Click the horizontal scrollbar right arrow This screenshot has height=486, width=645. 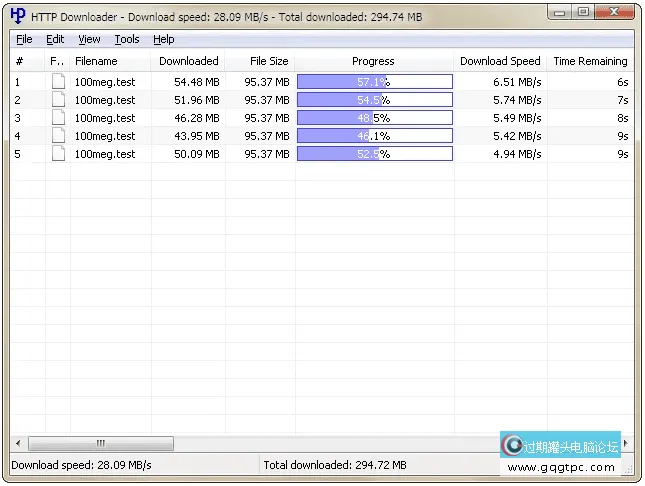click(x=626, y=443)
